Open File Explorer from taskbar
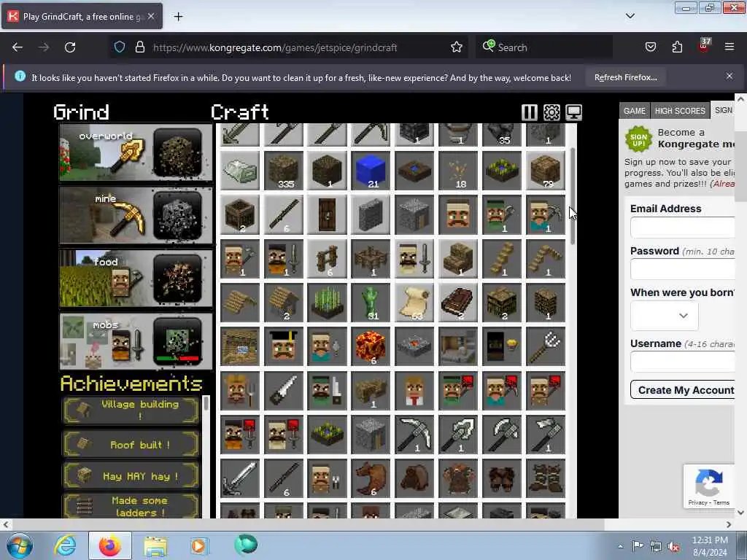The width and height of the screenshot is (747, 560). [155, 546]
